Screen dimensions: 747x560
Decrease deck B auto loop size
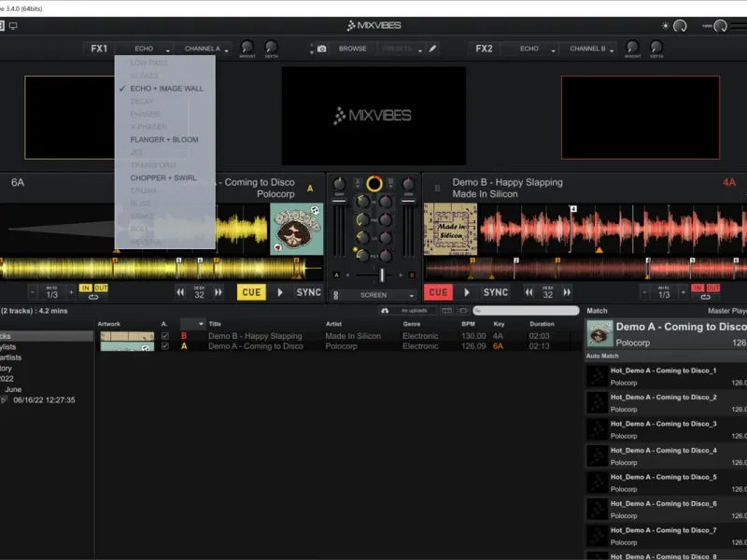tap(644, 292)
